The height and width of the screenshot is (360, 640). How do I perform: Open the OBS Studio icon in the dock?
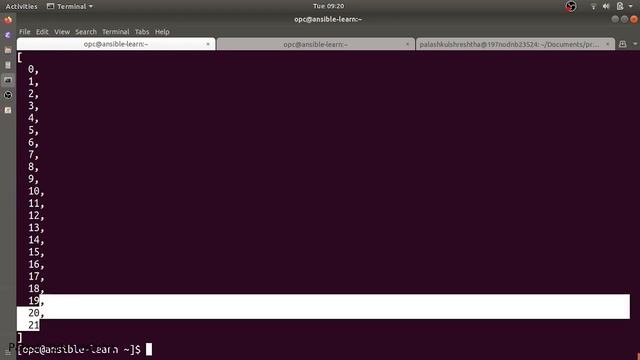pyautogui.click(x=8, y=95)
